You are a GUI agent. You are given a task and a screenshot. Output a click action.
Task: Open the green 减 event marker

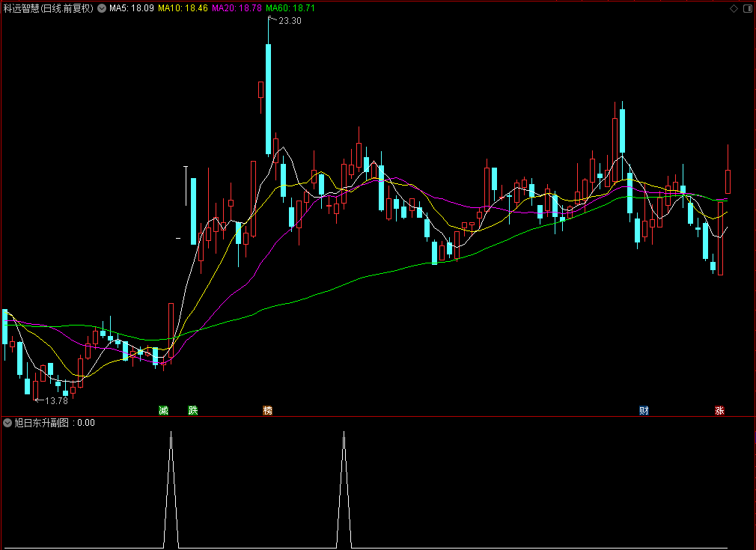click(164, 410)
